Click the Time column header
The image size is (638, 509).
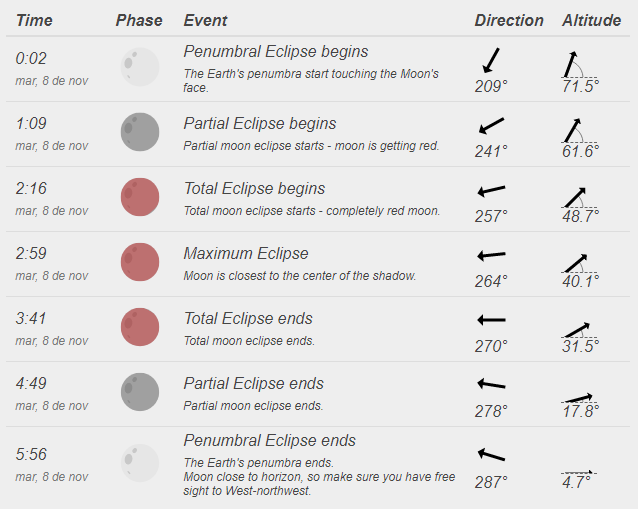click(x=35, y=20)
